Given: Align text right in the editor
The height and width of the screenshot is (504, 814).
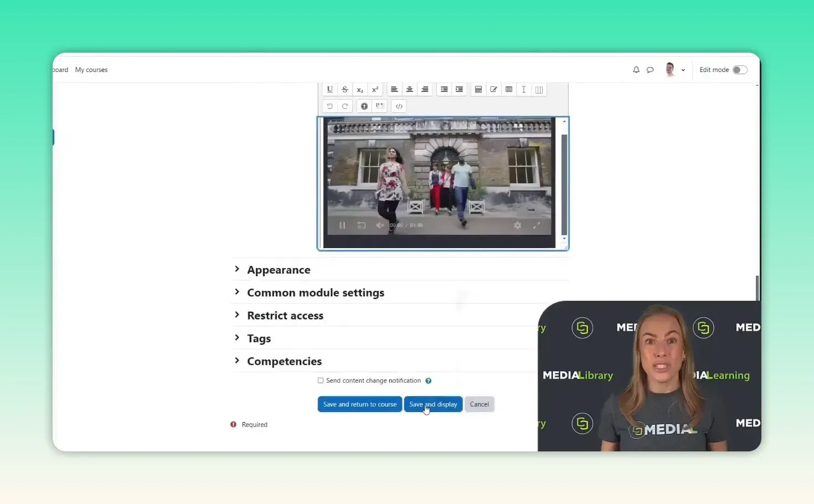Looking at the screenshot, I should [x=425, y=90].
